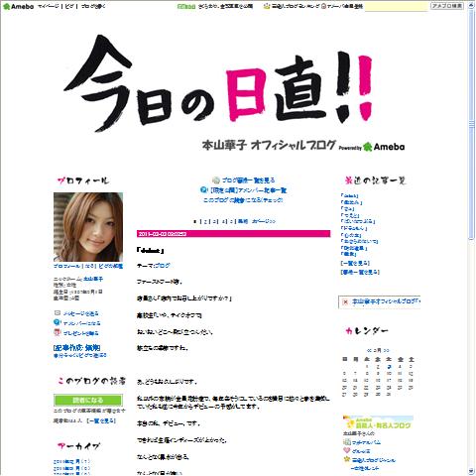The height and width of the screenshot is (476, 476).
Task: Click the Amember-limited articles icon
Action: point(203,190)
